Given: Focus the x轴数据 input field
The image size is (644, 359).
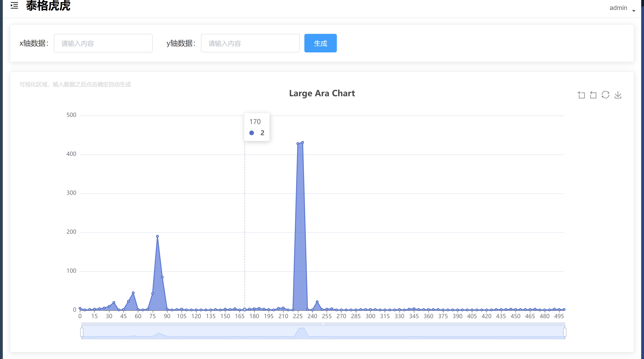Looking at the screenshot, I should (103, 43).
